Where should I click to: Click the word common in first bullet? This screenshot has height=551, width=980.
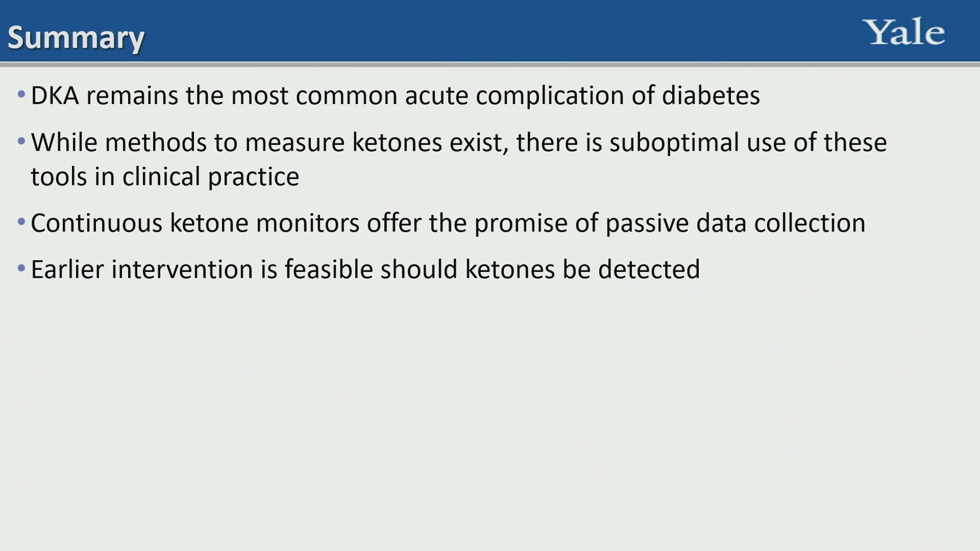pos(347,96)
